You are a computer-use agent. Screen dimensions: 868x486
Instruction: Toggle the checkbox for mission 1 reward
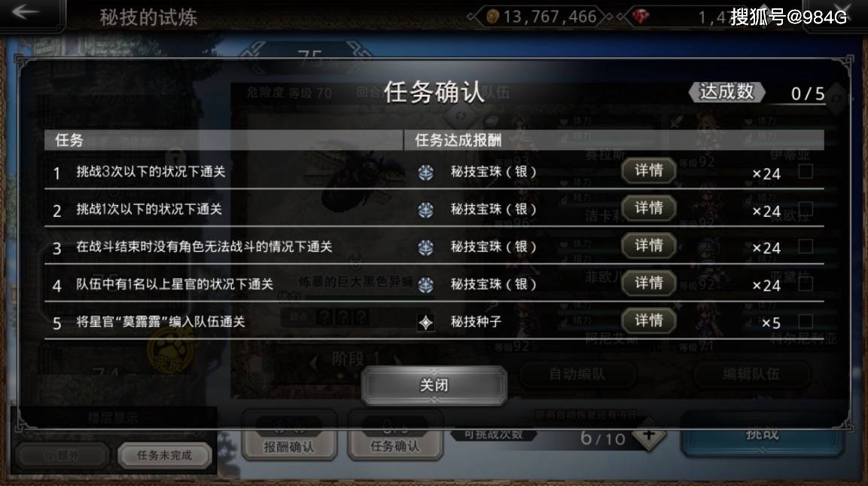coord(806,171)
